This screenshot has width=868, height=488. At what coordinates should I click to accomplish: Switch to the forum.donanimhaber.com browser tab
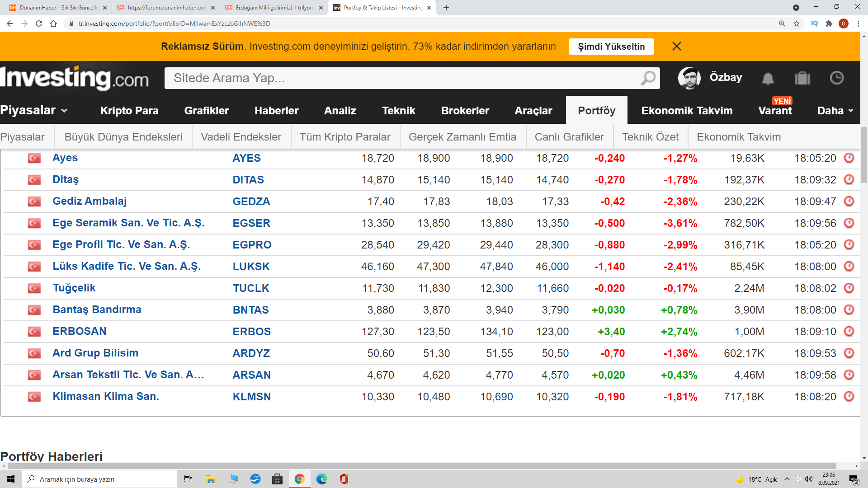[166, 8]
